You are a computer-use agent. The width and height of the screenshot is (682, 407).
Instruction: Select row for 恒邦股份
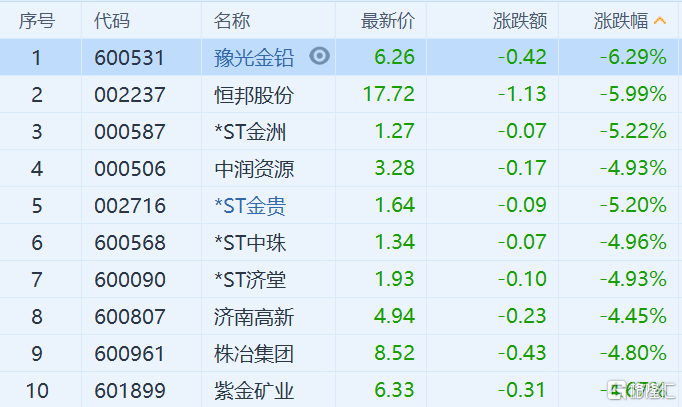(x=341, y=94)
